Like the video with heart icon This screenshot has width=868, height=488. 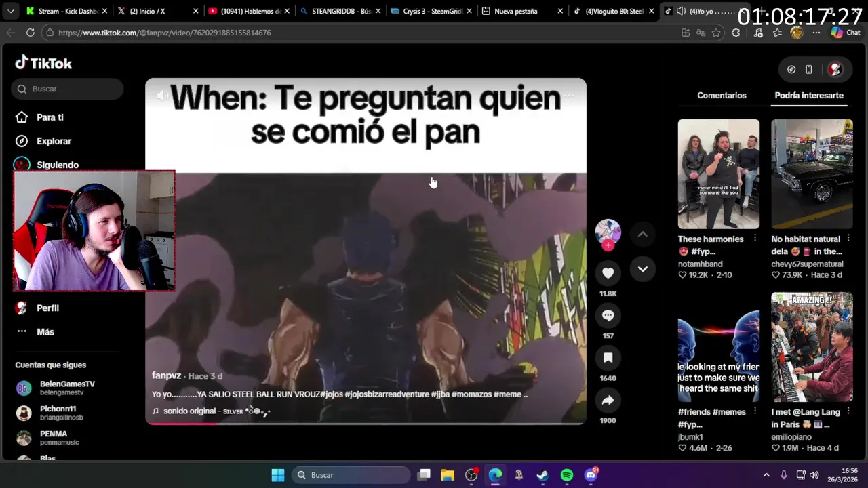608,272
